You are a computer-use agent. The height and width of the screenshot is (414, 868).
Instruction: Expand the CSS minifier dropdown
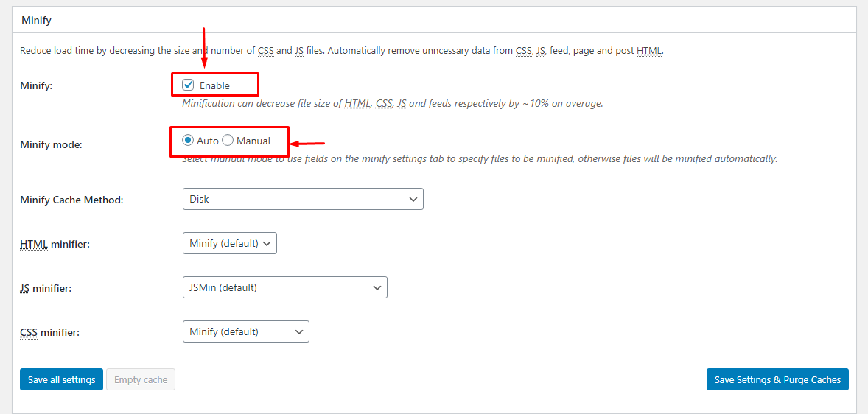pos(245,331)
